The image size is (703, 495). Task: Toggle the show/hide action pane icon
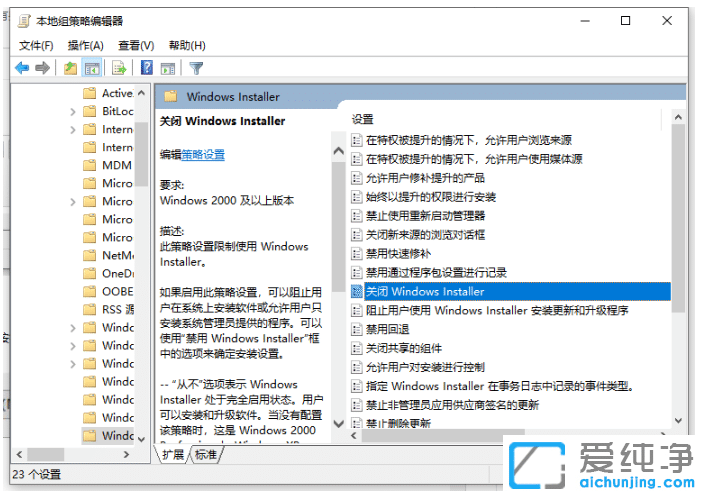(168, 69)
